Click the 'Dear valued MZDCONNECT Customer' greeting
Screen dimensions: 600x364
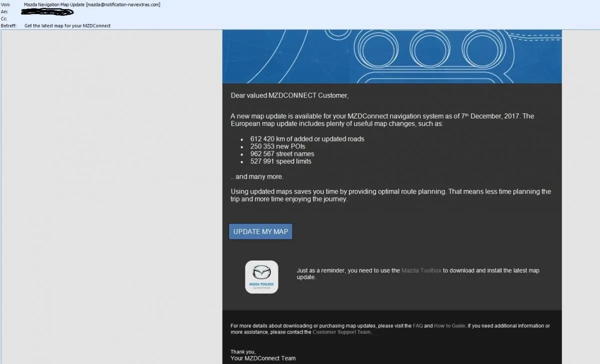(289, 95)
